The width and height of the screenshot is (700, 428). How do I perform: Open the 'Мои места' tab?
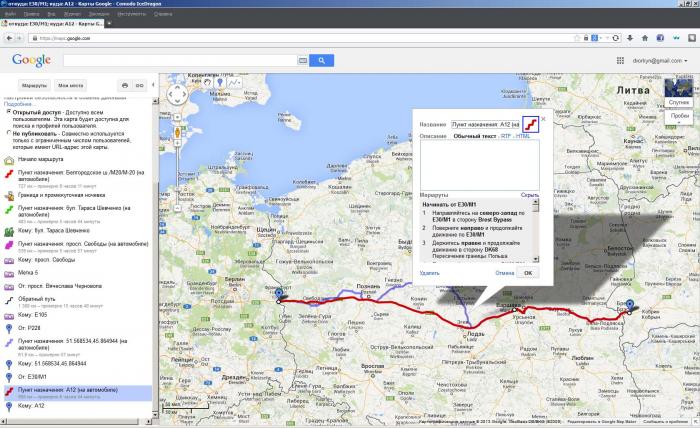tap(71, 86)
